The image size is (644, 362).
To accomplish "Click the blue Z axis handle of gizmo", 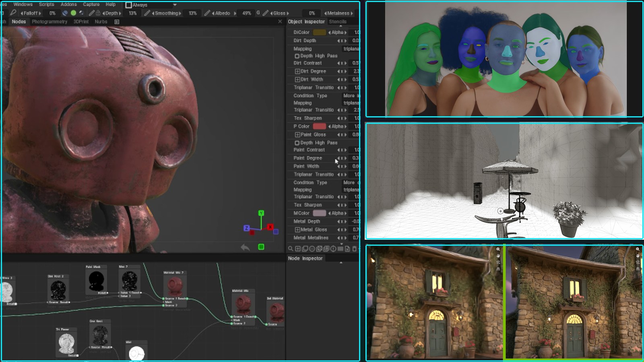I will tap(247, 228).
